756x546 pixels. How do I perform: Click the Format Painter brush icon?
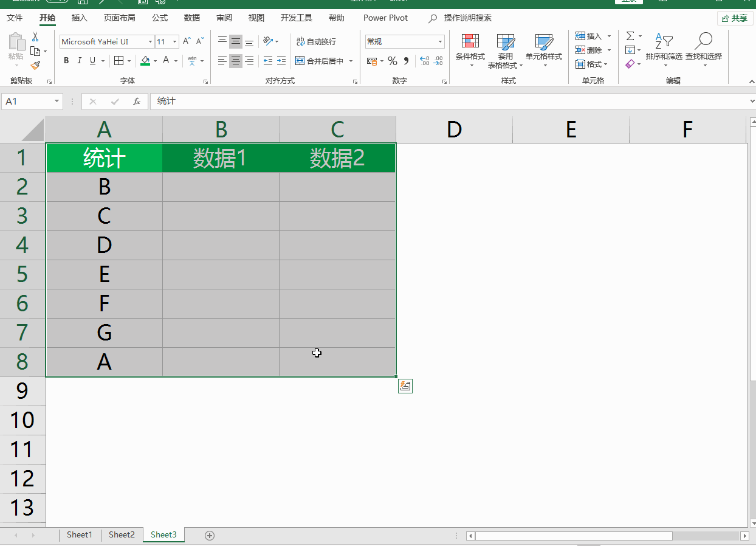click(x=35, y=65)
